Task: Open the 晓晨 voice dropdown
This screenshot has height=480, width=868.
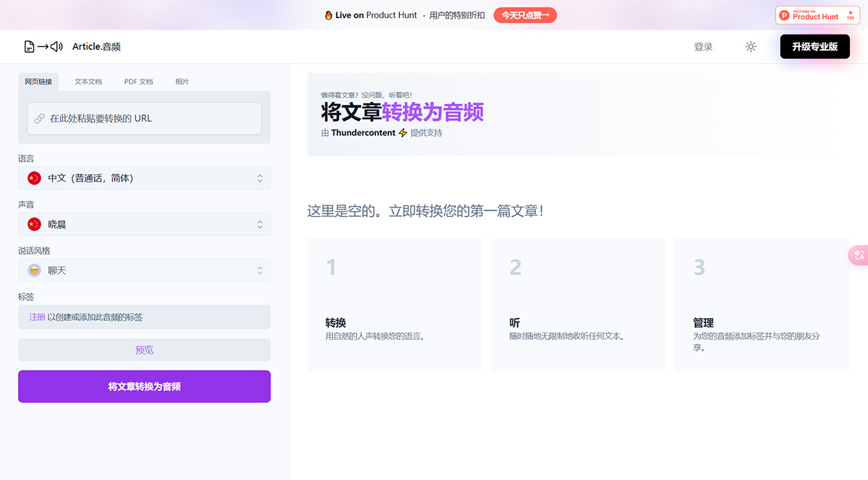Action: click(144, 224)
